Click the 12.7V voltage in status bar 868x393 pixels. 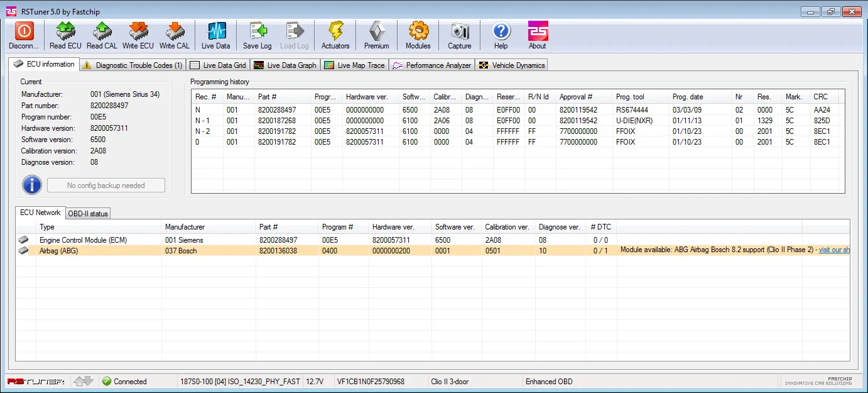coord(315,381)
